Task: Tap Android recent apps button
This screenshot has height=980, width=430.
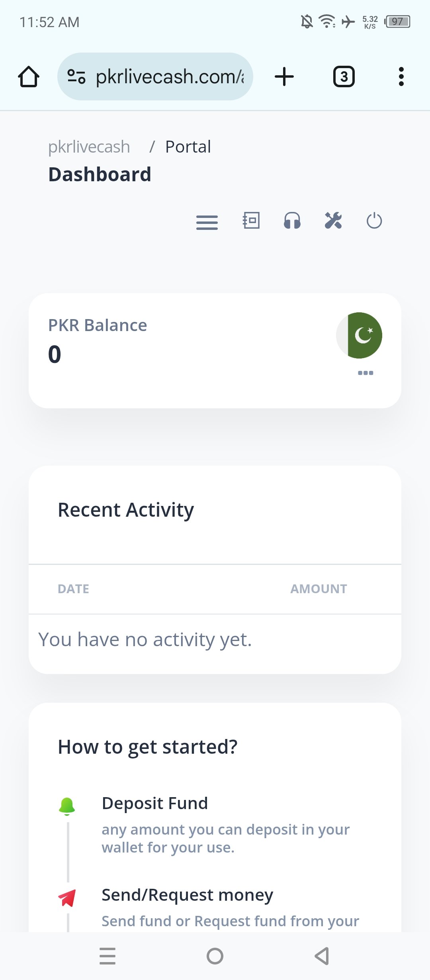Action: coord(107,956)
